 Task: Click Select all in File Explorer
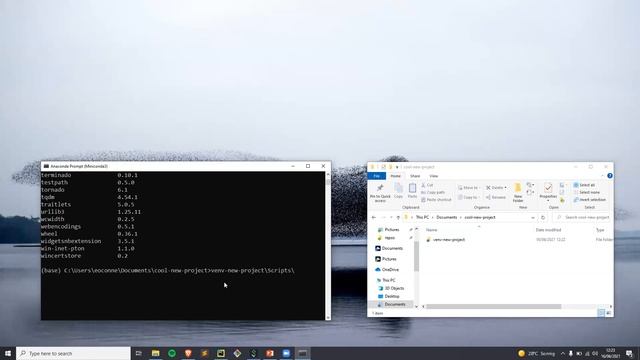tap(584, 185)
